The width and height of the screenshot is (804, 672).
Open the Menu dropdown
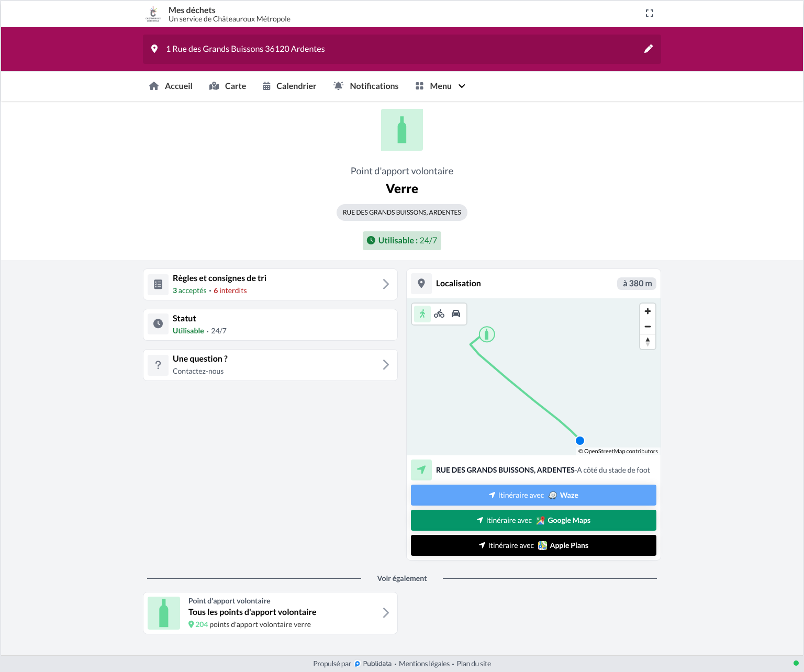[440, 86]
